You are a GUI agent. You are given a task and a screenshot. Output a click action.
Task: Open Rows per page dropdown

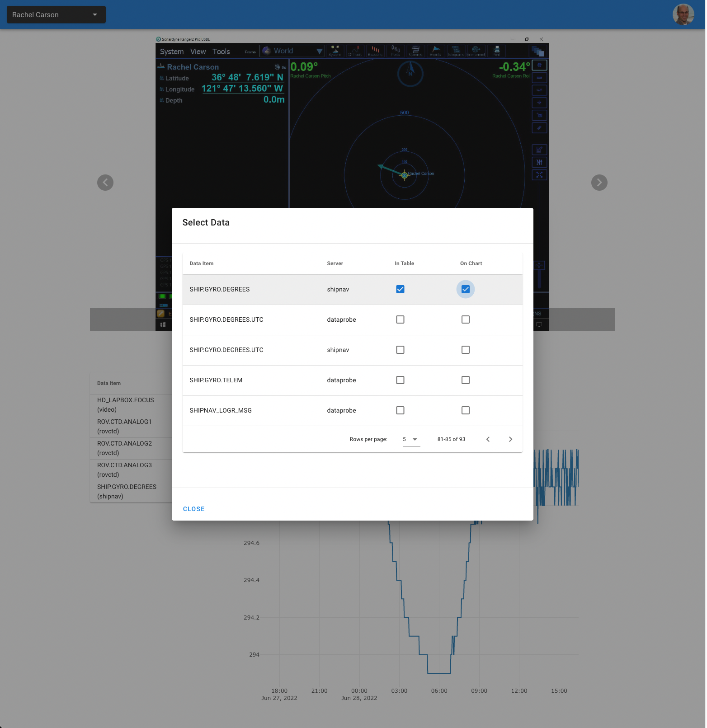411,439
